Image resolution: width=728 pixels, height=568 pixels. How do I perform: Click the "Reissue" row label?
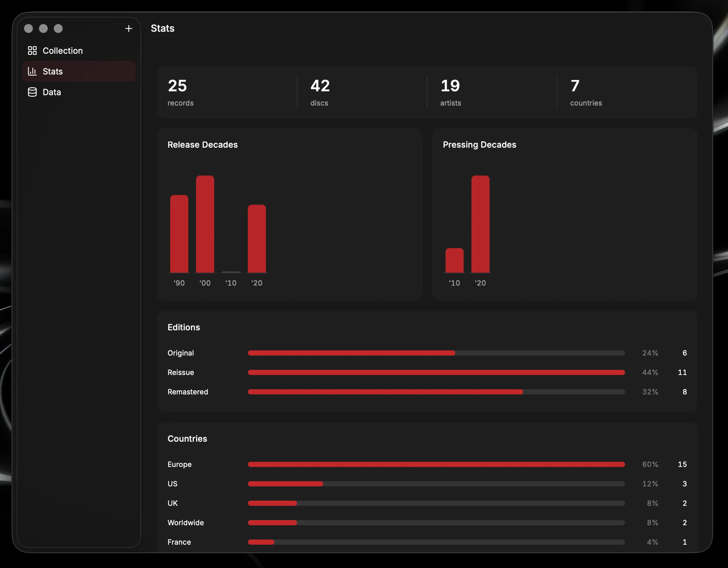pyautogui.click(x=181, y=372)
